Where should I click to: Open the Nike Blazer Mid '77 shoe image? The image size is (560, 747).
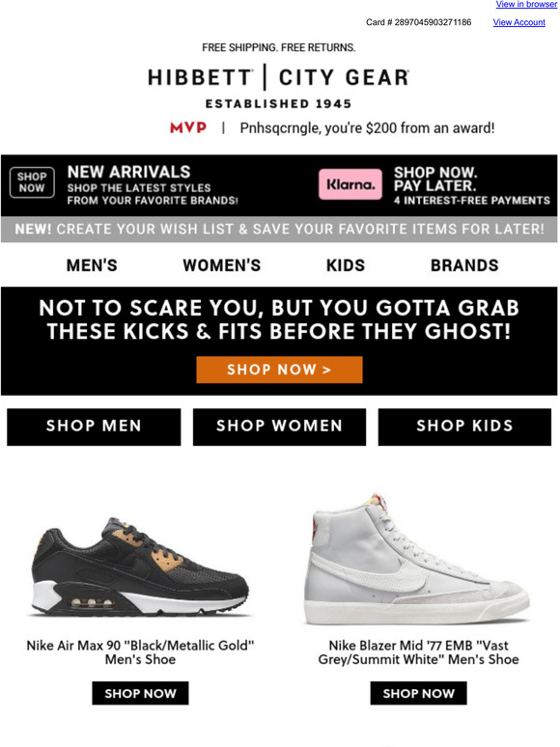tap(417, 559)
